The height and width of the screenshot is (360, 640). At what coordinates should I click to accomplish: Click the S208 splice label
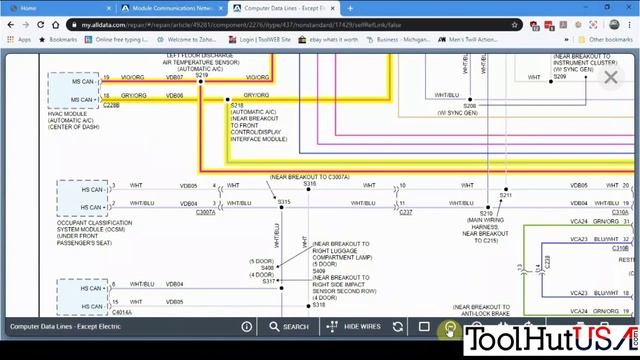point(469,106)
